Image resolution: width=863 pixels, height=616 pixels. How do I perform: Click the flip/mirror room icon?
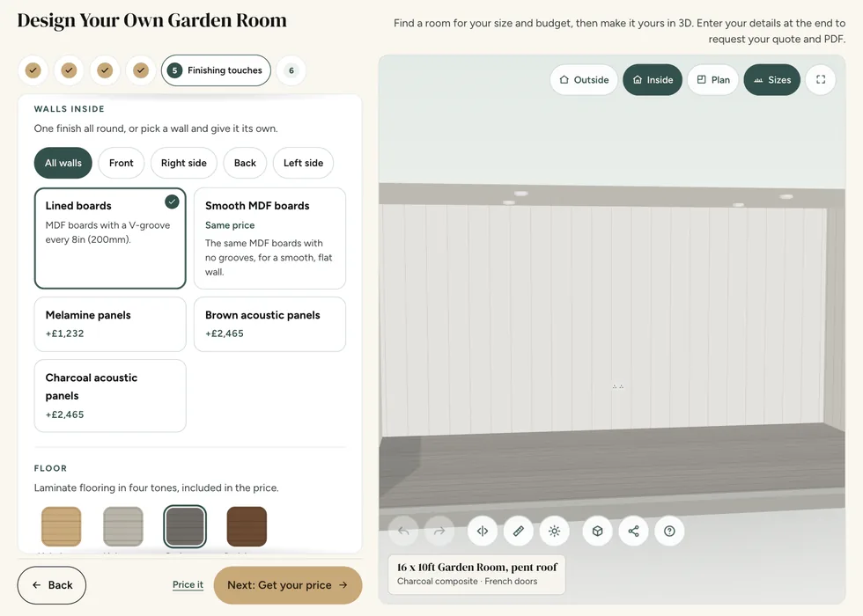(x=483, y=531)
